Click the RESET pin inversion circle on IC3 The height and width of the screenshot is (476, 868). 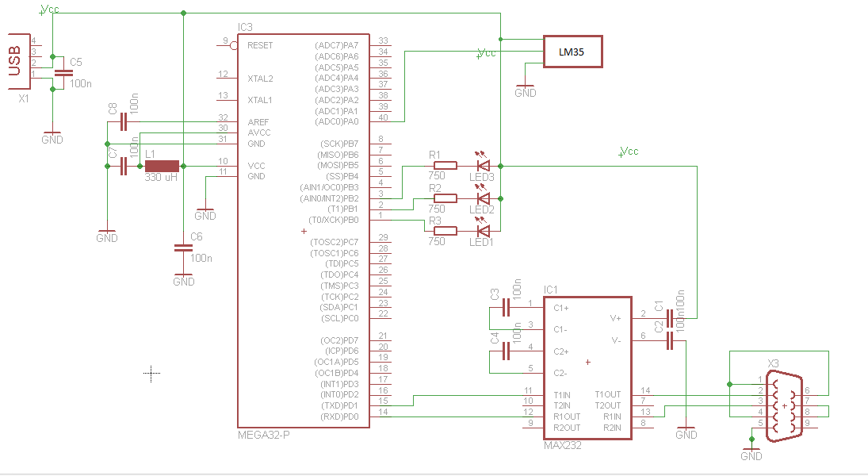(x=234, y=46)
